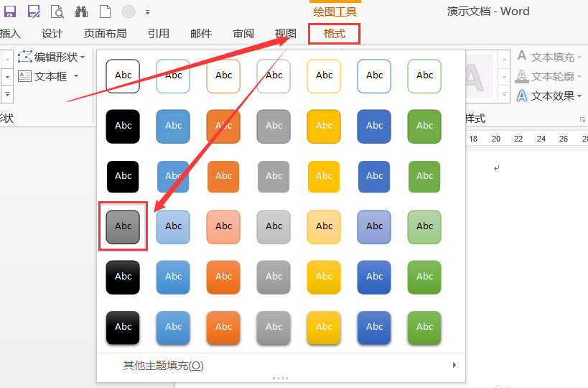
Task: Click the Save As icon with pen
Action: click(34, 11)
